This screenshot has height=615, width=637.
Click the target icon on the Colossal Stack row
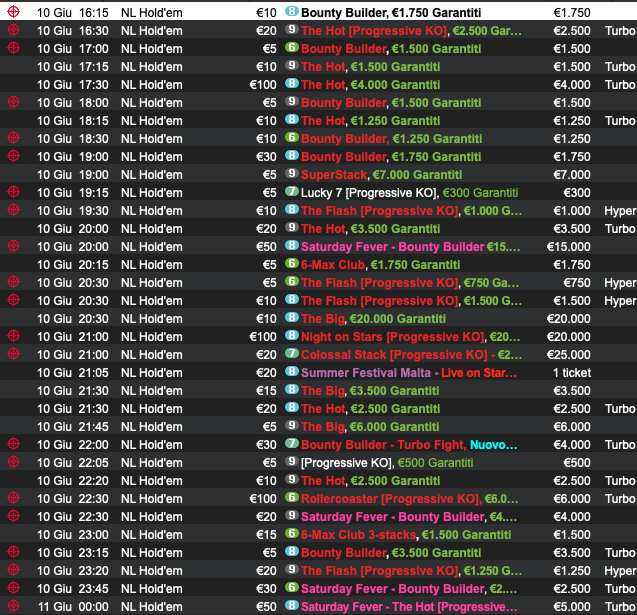[x=13, y=354]
